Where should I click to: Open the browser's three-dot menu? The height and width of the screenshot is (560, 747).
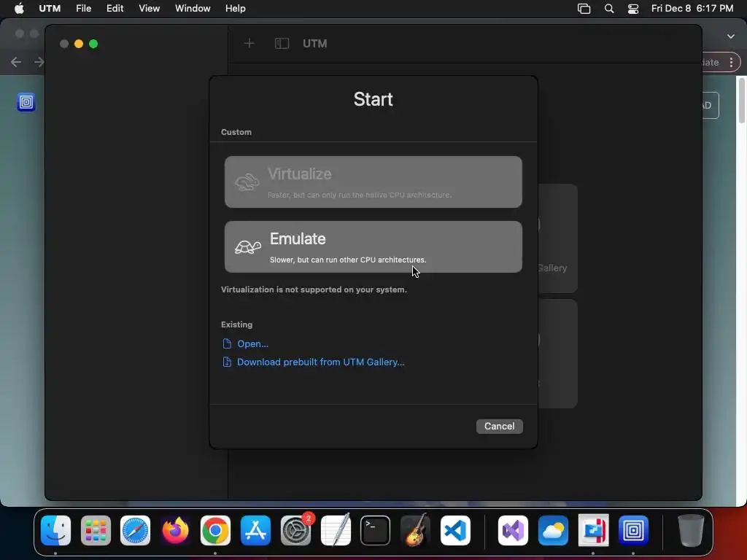[731, 62]
